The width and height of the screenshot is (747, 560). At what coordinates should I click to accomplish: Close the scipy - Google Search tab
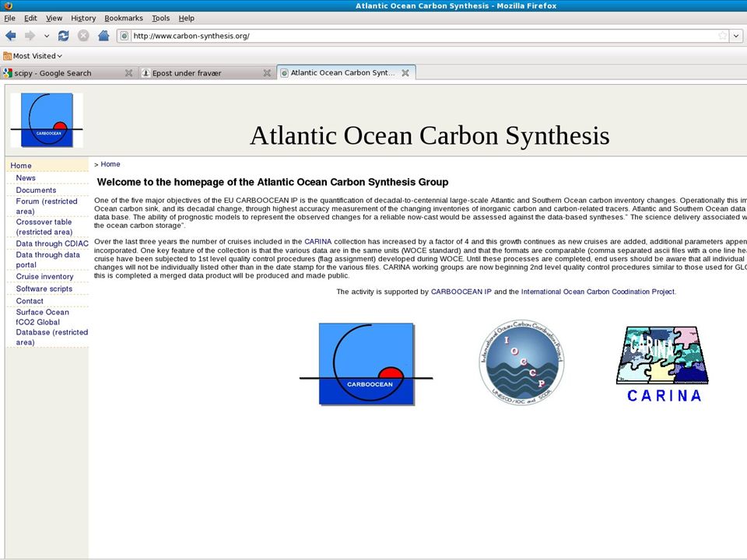128,73
